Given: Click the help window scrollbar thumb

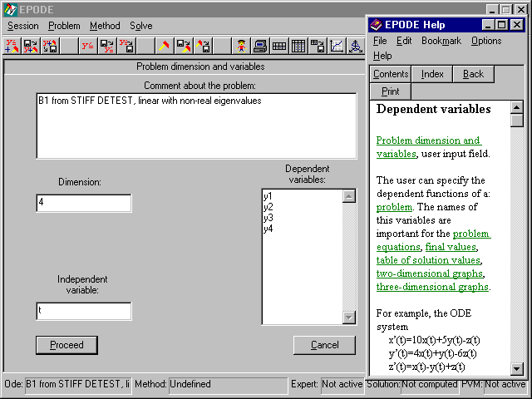Looking at the screenshot, I should (x=517, y=121).
